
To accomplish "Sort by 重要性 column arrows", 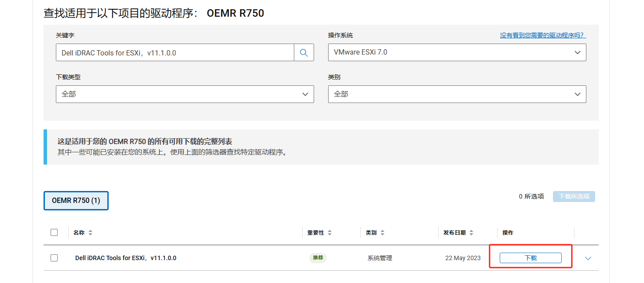I will point(330,233).
